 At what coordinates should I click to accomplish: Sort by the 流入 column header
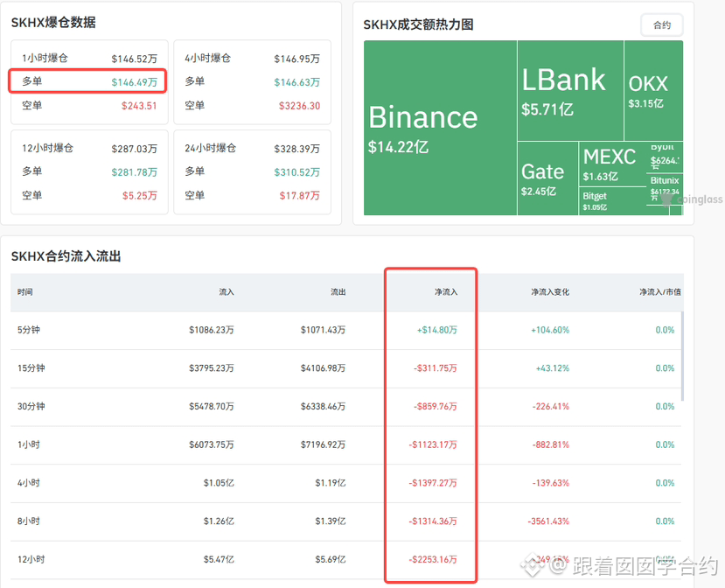(227, 292)
